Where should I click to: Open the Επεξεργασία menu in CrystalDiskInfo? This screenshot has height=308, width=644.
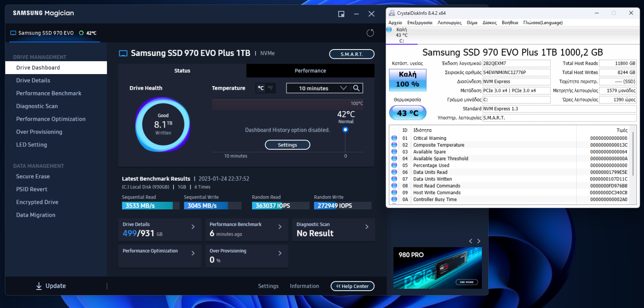420,23
